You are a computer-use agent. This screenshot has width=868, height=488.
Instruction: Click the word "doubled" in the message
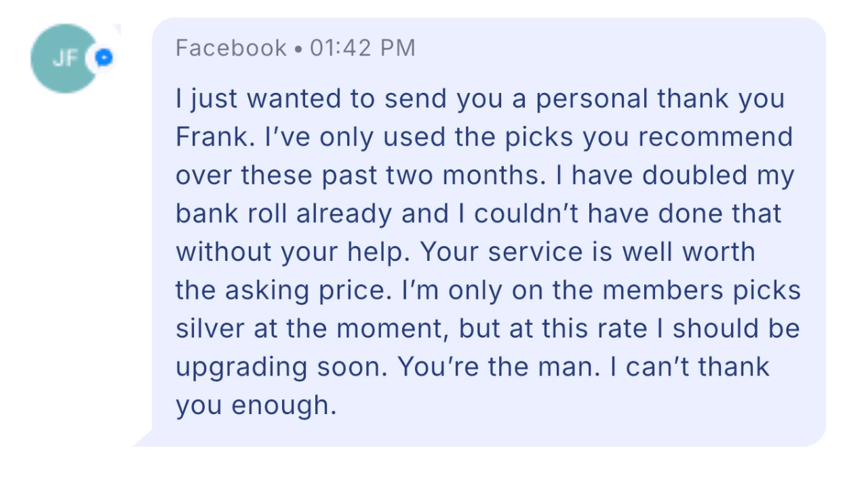pyautogui.click(x=685, y=176)
